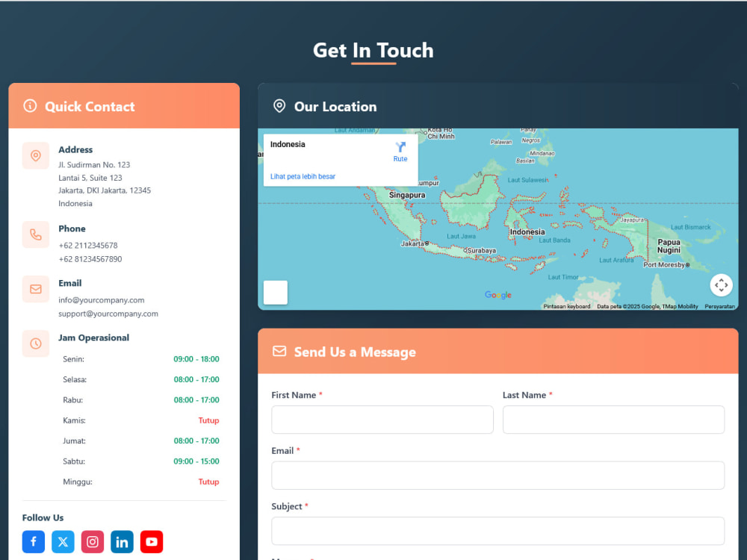This screenshot has width=747, height=560.
Task: Click the Email envelope icon in Quick Contact
Action: coord(36,289)
